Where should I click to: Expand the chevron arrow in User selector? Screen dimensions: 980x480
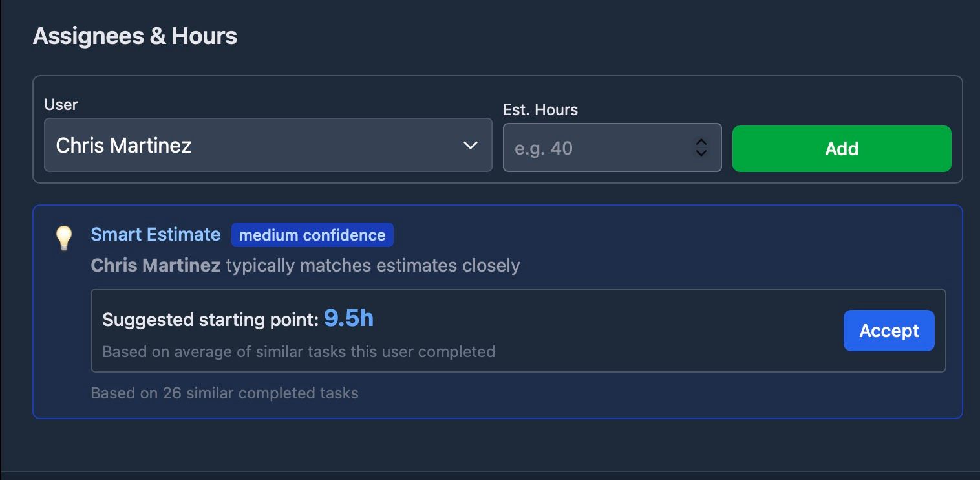point(471,145)
